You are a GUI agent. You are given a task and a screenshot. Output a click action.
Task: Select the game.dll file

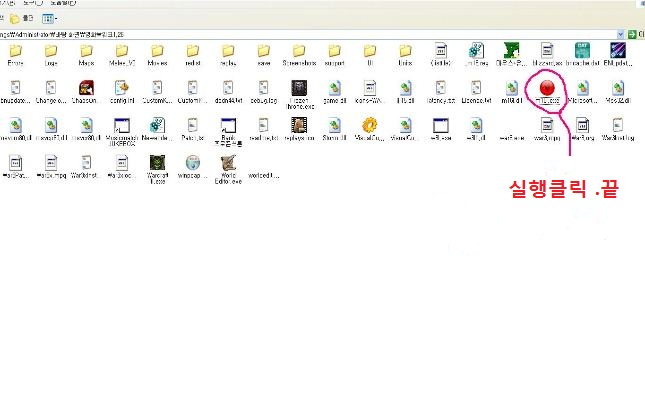(335, 88)
